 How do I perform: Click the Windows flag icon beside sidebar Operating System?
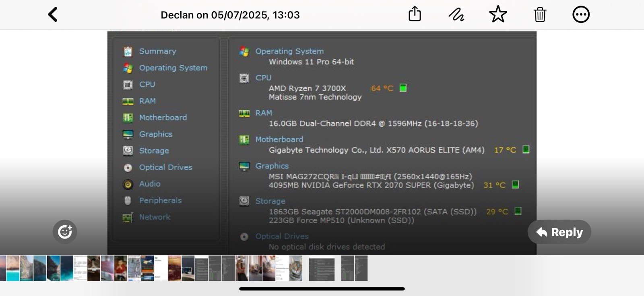[x=128, y=68]
